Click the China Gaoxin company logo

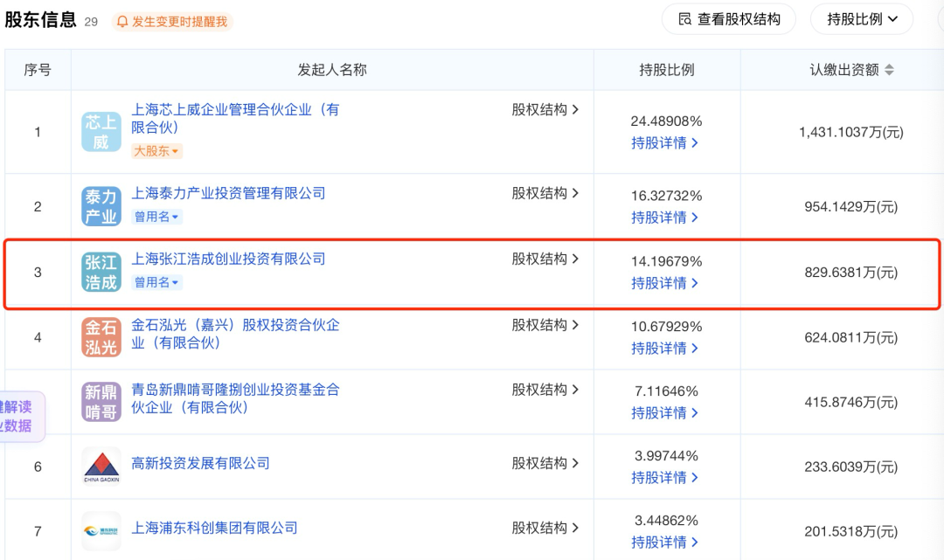click(x=101, y=467)
